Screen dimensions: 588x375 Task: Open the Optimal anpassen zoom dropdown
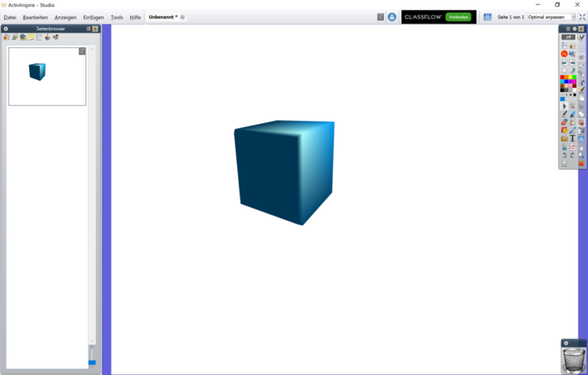coord(573,17)
